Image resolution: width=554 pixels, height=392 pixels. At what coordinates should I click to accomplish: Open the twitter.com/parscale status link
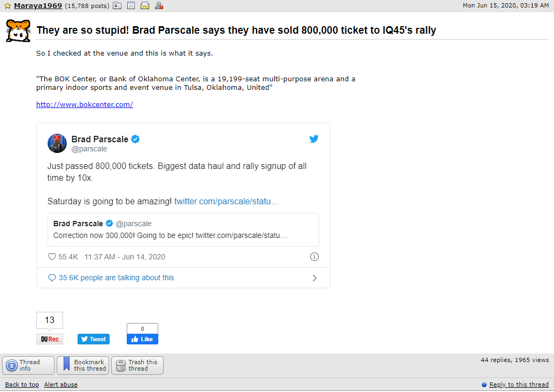(227, 201)
